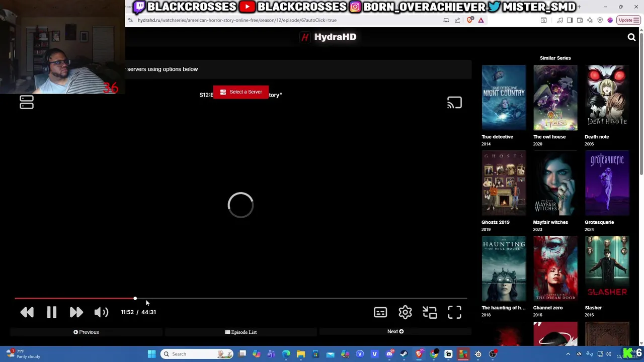Image resolution: width=644 pixels, height=362 pixels.
Task: Seek on the video progress bar
Action: coord(241,299)
